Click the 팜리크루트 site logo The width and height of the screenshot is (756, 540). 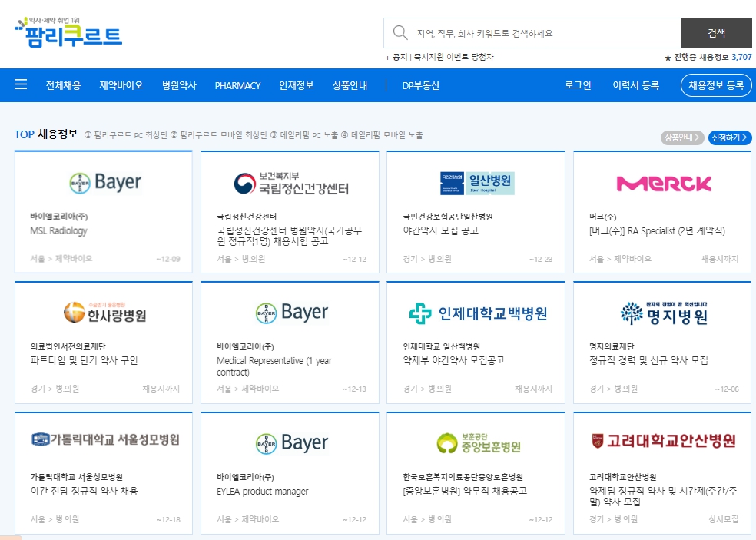pos(68,33)
